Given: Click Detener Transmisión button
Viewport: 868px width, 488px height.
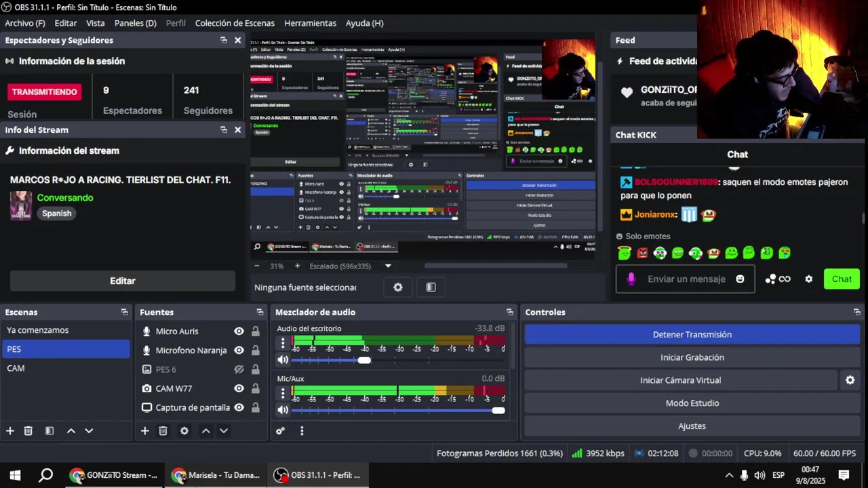Looking at the screenshot, I should click(692, 334).
